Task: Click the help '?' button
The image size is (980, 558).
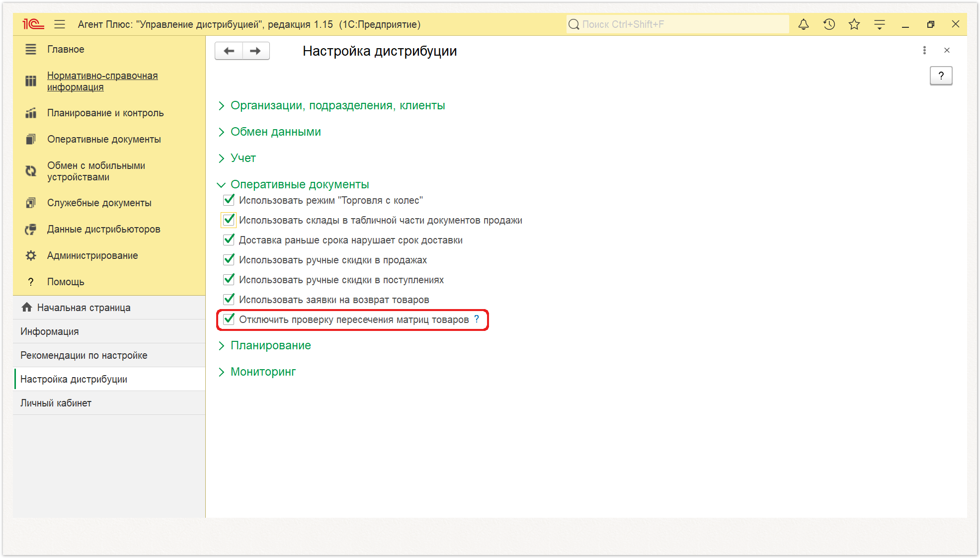Action: point(941,76)
